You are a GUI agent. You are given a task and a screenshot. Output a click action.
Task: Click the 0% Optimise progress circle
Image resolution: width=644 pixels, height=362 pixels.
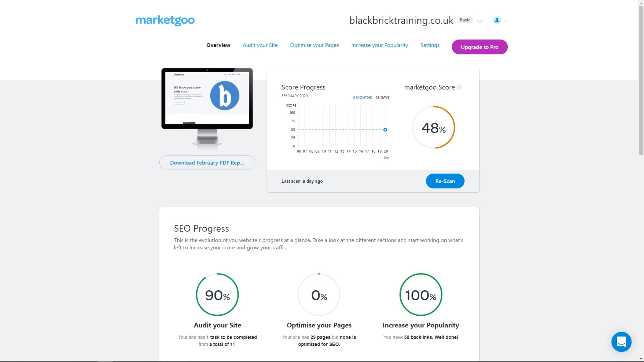coord(319,294)
